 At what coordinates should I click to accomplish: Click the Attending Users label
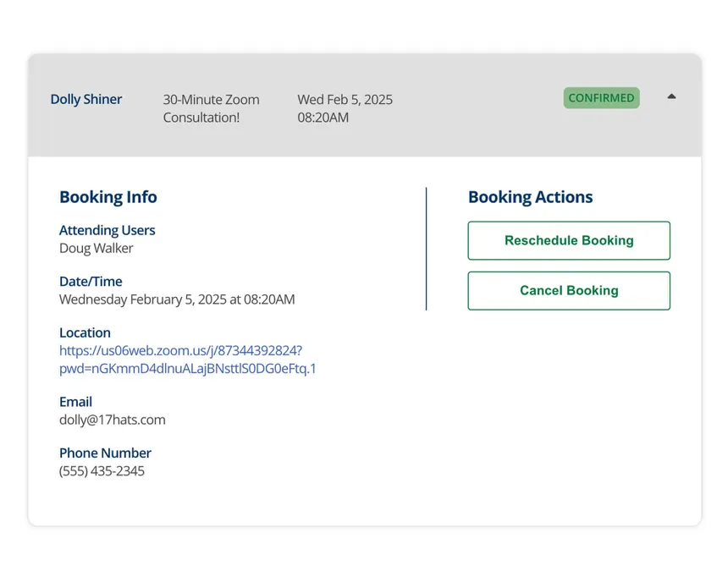click(108, 230)
